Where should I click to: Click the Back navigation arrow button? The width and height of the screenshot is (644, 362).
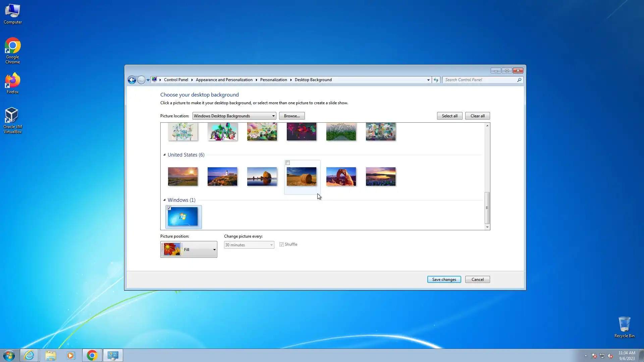point(132,80)
